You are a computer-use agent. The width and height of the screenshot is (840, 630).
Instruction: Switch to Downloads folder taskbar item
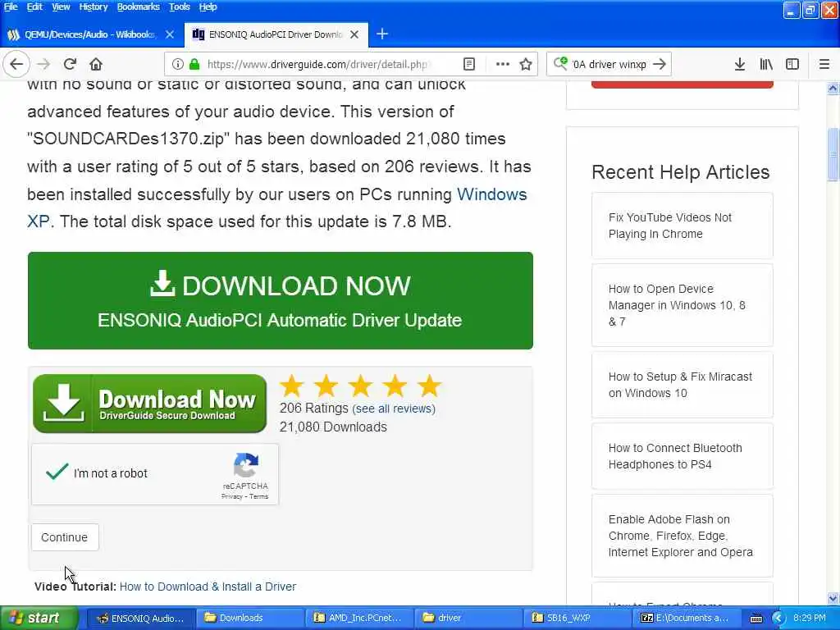coord(249,619)
